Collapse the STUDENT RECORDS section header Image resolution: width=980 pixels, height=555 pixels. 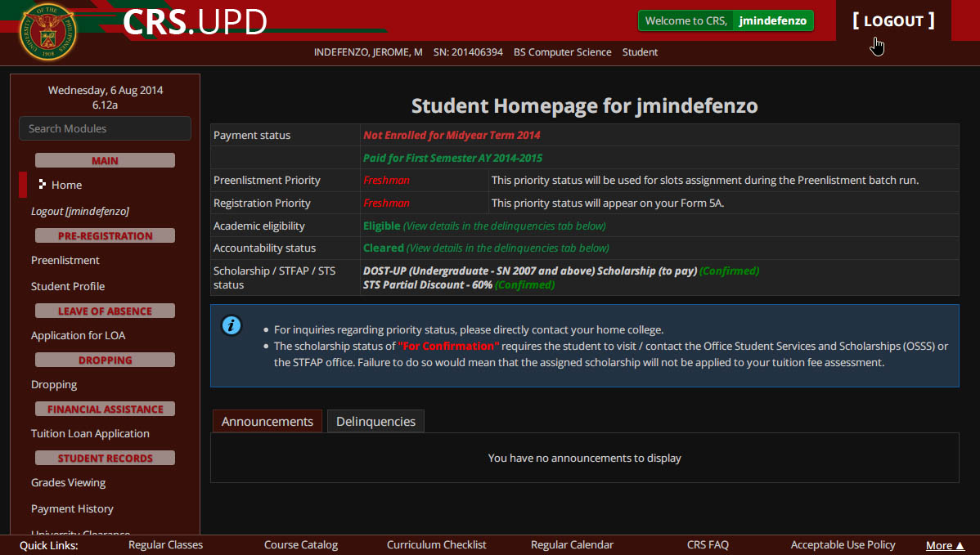105,459
